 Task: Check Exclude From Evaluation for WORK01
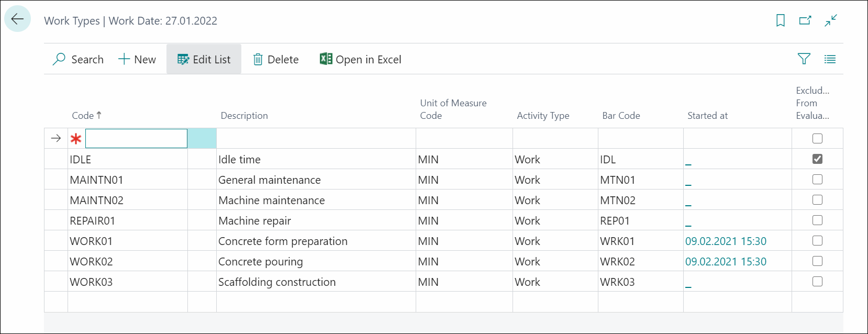(x=817, y=240)
